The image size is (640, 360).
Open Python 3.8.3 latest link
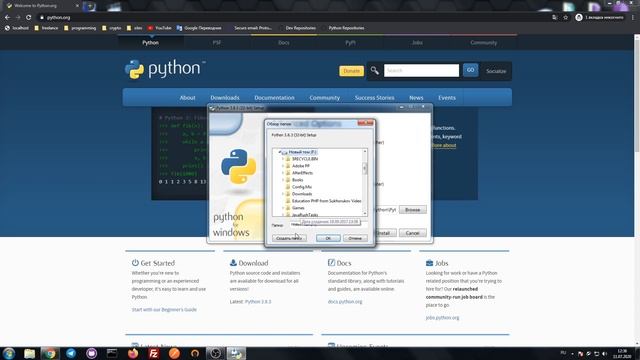258,302
